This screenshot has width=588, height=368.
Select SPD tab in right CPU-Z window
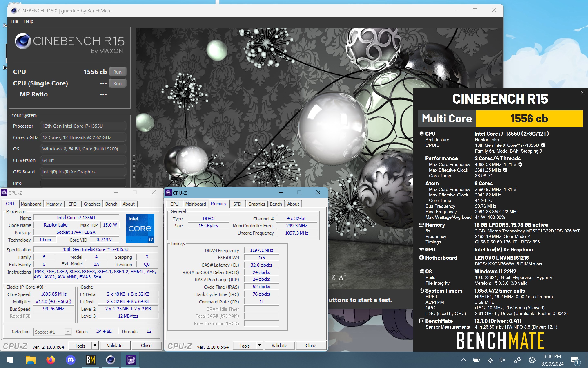coord(237,204)
